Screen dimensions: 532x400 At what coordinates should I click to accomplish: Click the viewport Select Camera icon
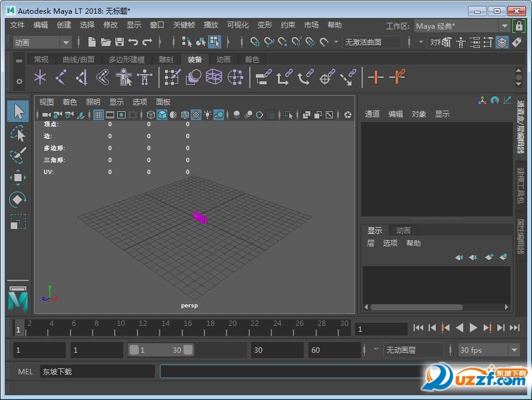pyautogui.click(x=47, y=115)
